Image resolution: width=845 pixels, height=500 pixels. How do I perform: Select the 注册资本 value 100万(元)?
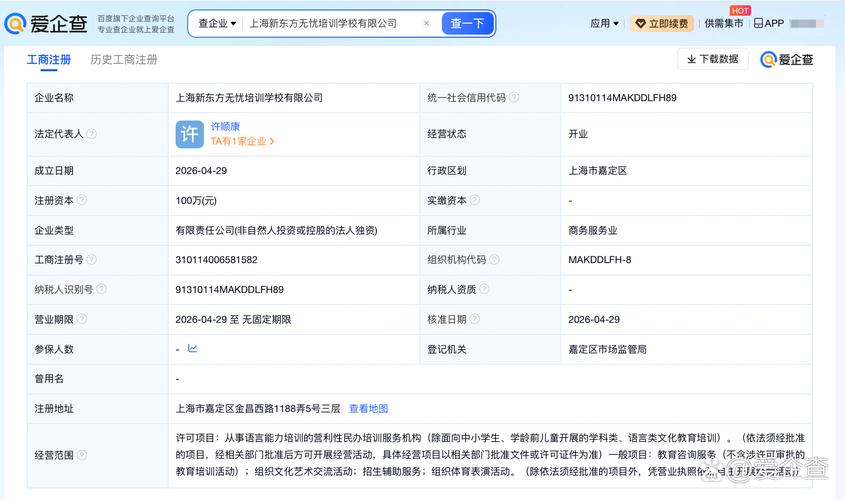point(196,200)
